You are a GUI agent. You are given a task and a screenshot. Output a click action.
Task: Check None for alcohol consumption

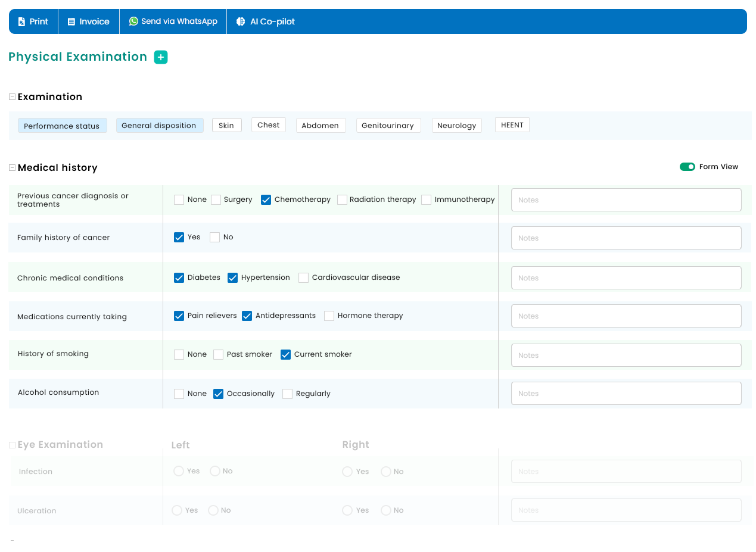pyautogui.click(x=179, y=394)
